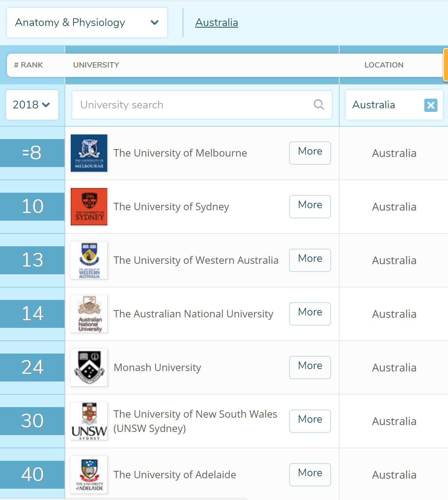448x500 pixels.
Task: Click Australia location in Western Australia row
Action: [x=394, y=261]
